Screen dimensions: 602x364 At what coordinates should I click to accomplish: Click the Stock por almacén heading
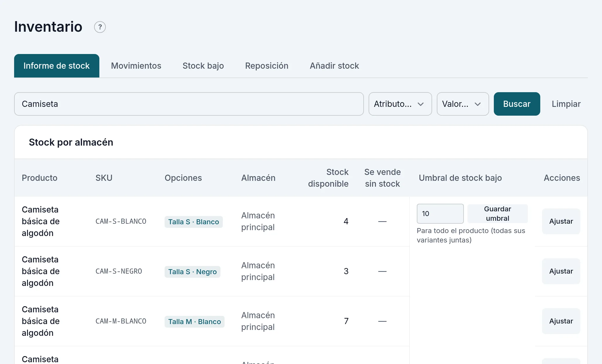[71, 142]
